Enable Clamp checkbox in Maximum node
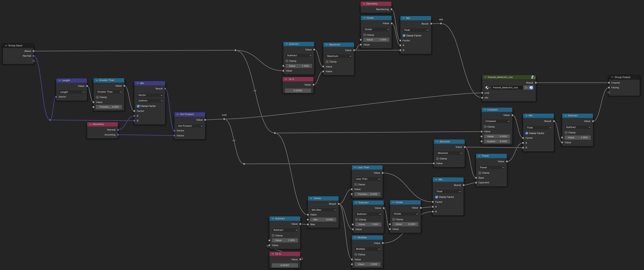This screenshot has height=270, width=644. click(x=327, y=62)
